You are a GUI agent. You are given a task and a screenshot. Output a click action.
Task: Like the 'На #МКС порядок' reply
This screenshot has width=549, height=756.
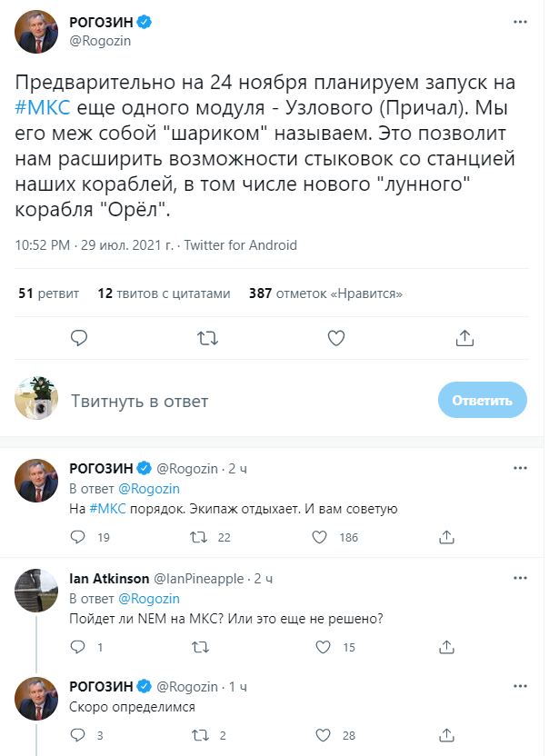point(321,537)
